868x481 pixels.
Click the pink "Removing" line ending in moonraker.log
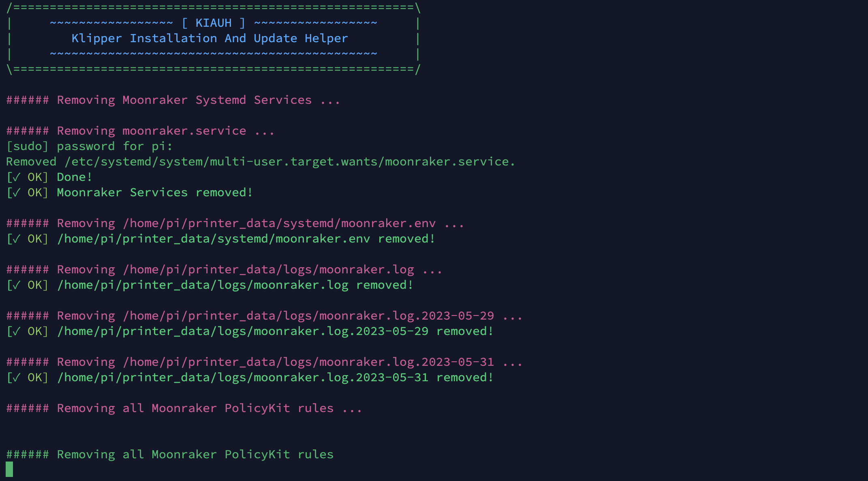(x=224, y=270)
